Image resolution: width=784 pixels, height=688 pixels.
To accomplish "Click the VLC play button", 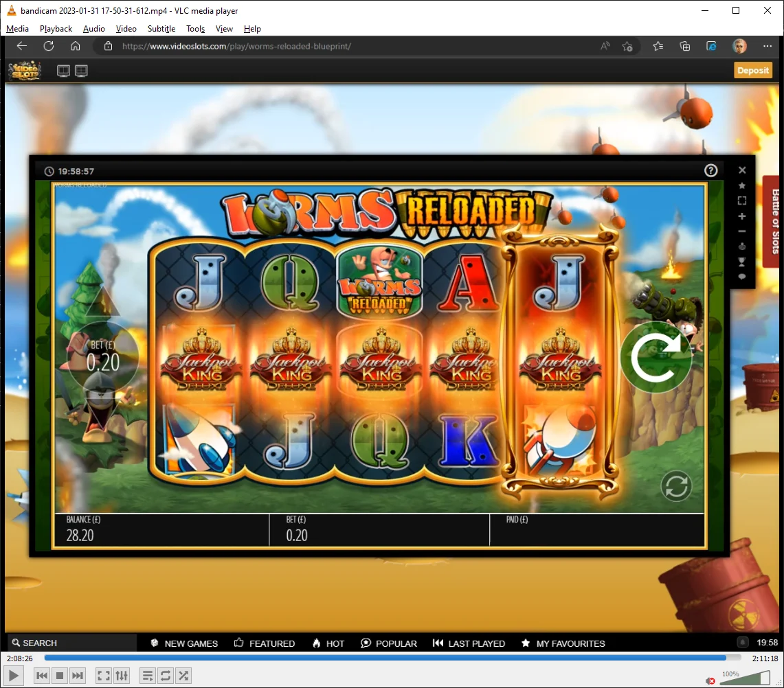I will pos(14,676).
